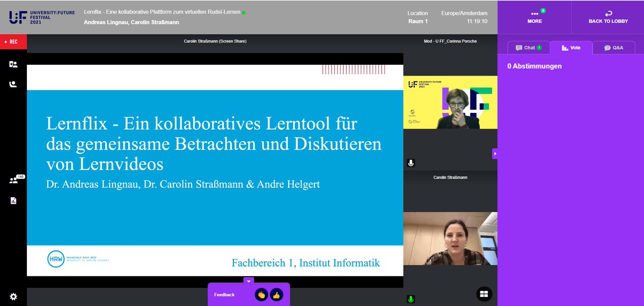Open the Q&A tab
Image resolution: width=644 pixels, height=306 pixels.
point(613,48)
